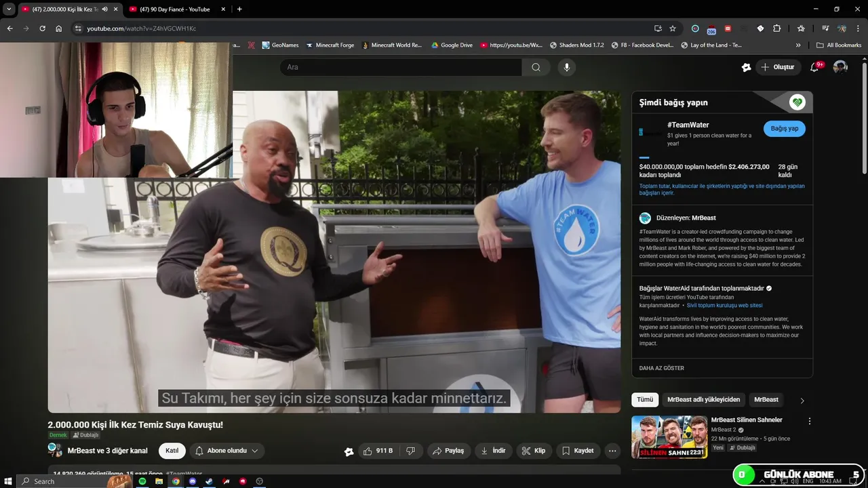The image size is (868, 488).
Task: Click the browser address bar URL
Action: 142,28
